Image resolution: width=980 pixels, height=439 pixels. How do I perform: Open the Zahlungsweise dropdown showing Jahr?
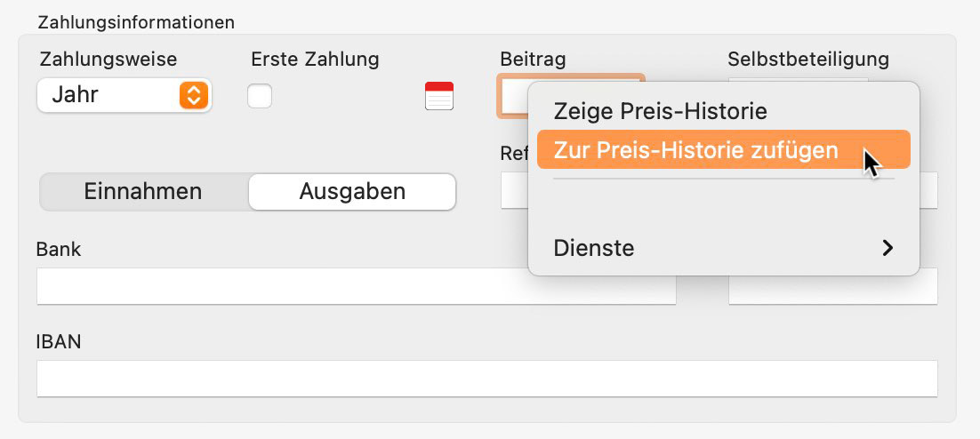pos(125,96)
